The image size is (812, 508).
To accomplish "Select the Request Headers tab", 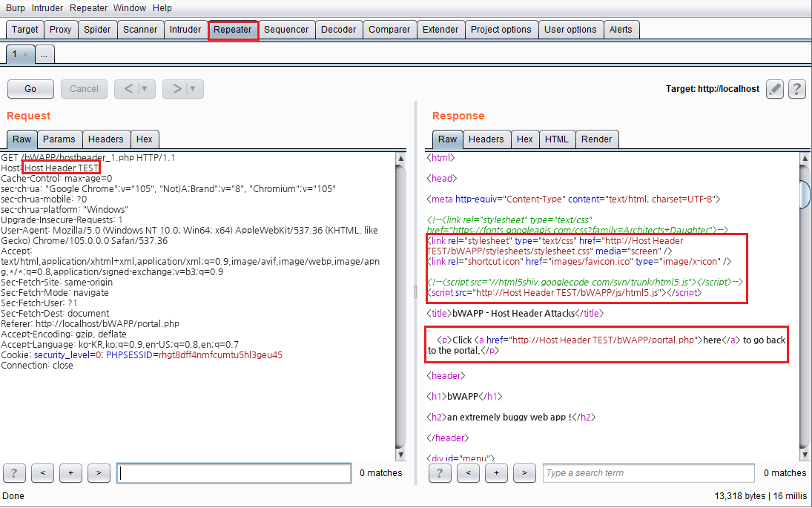I will tap(105, 139).
